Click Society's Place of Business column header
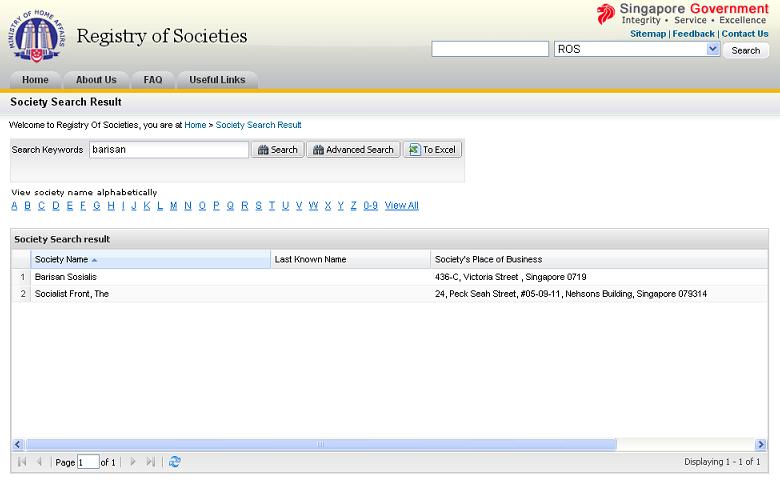The image size is (780, 480). click(x=599, y=259)
